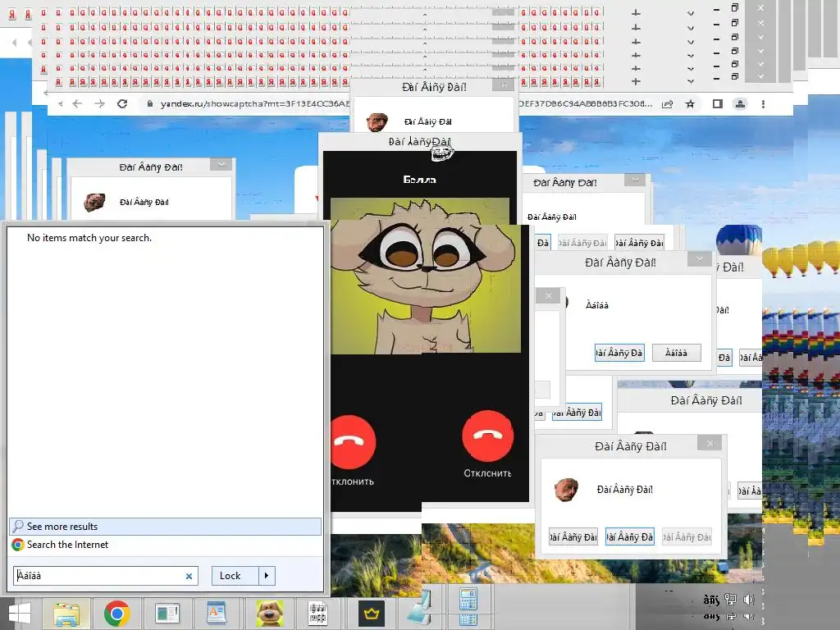Screen dimensions: 840x630
Task: Go back in the front Chrome window
Action: coord(77,104)
